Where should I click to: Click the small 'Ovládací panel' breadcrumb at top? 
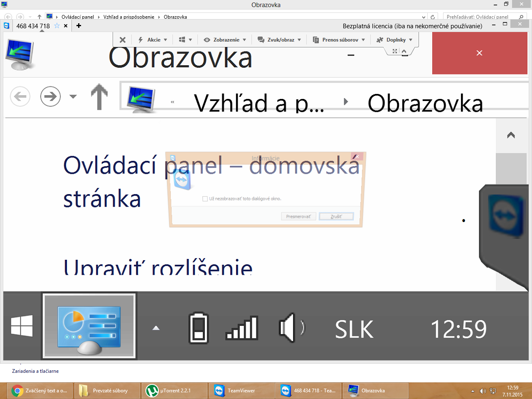point(78,17)
